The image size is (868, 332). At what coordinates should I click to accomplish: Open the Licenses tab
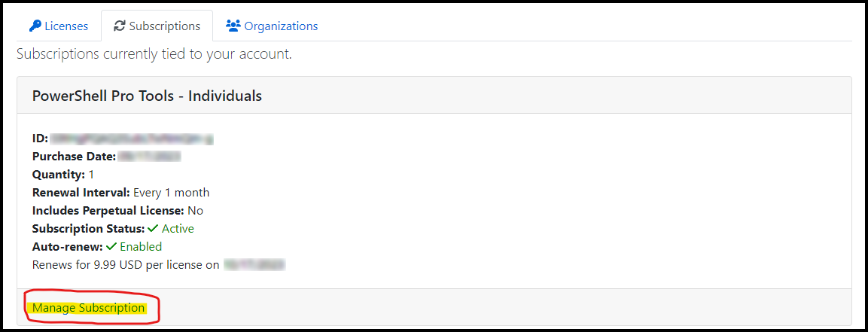pos(59,26)
